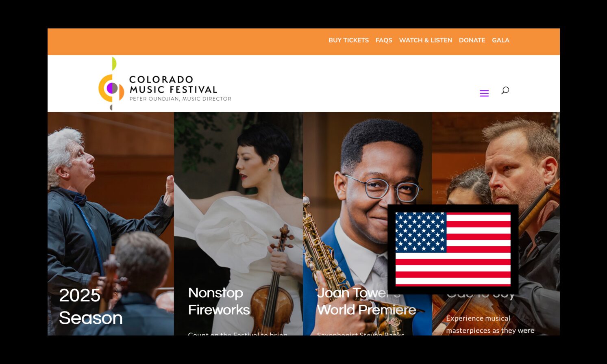Click the Colorado Music Festival clef logo

[111, 84]
